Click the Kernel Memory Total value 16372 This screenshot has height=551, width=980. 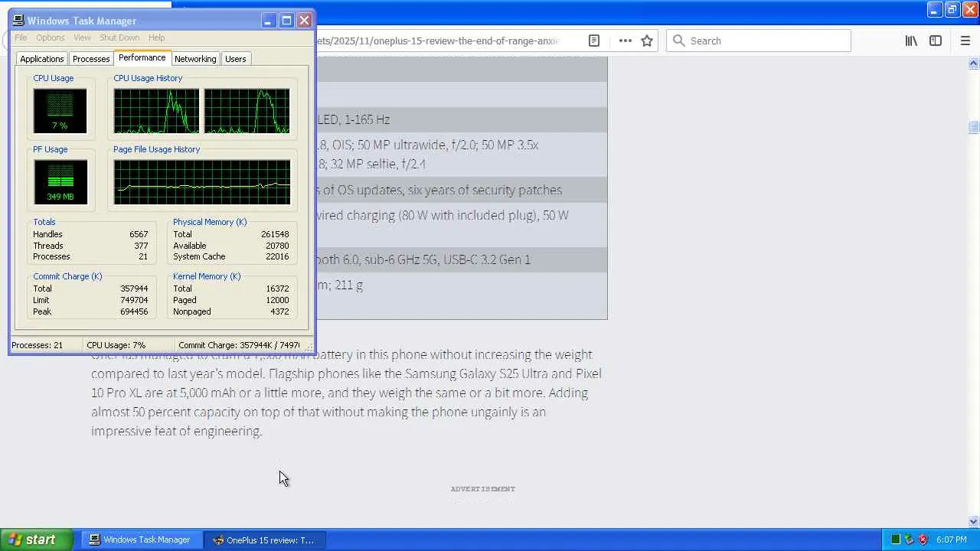277,289
